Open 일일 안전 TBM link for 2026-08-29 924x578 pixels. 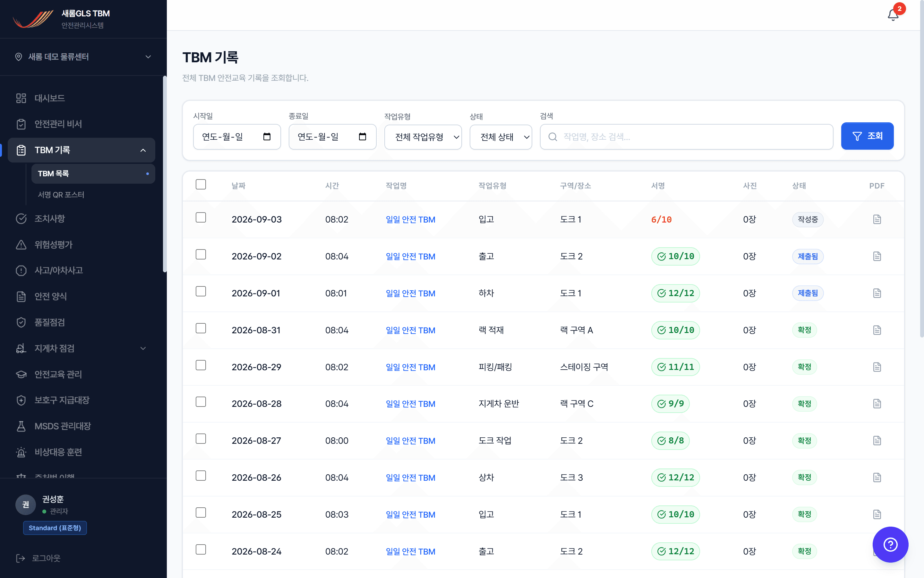pos(410,367)
